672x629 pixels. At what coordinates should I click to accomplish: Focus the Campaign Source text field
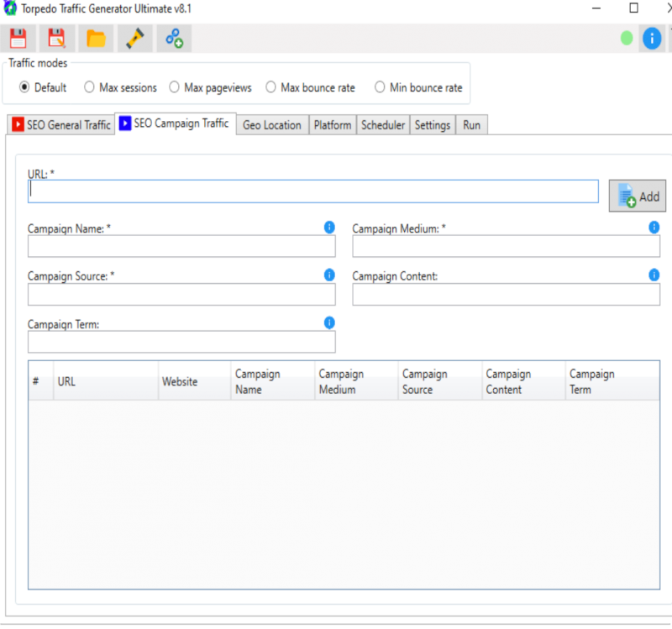pos(181,295)
